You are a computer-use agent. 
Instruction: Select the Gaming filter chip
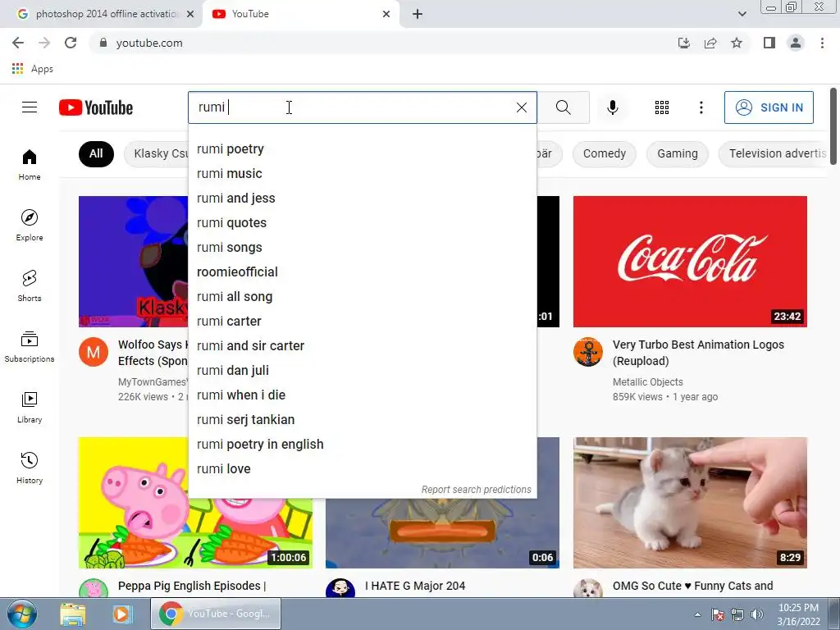click(x=677, y=153)
